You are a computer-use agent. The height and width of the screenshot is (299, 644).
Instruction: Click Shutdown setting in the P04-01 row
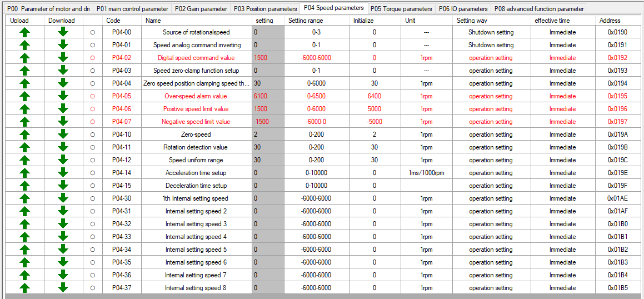[491, 45]
